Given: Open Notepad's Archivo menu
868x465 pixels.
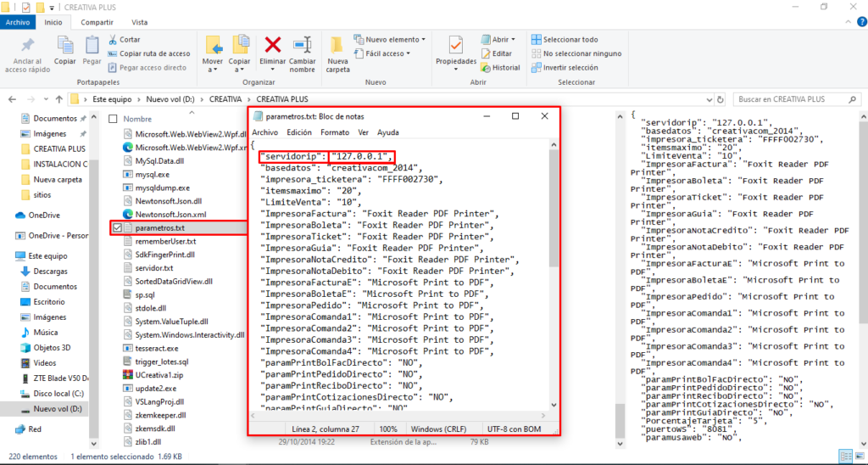Looking at the screenshot, I should (265, 132).
